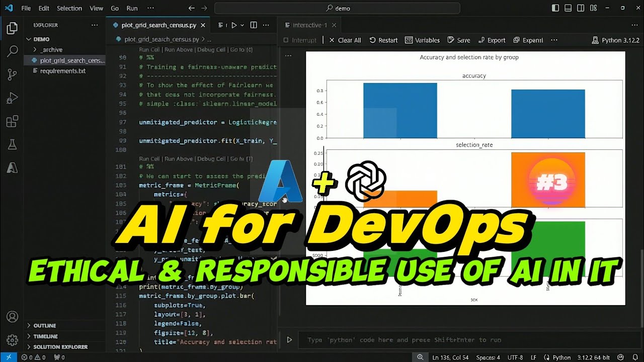
Task: Open the Selection menu
Action: tap(69, 8)
